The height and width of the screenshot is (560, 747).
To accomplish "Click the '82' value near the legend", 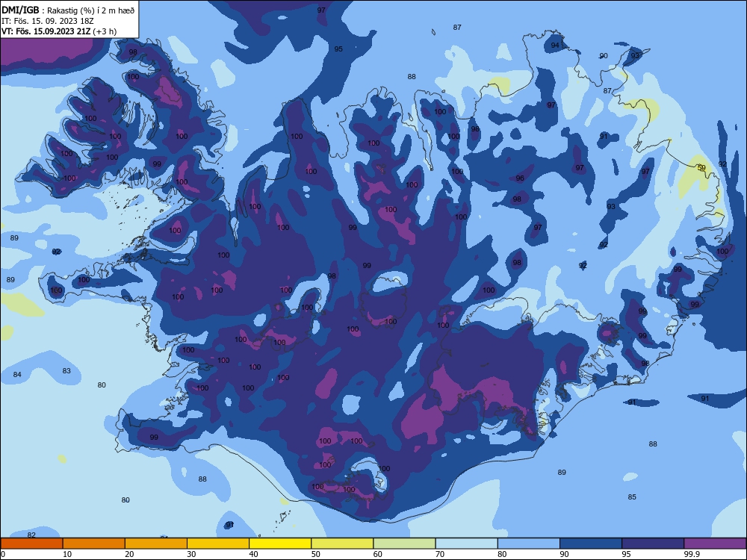I will coord(31,535).
